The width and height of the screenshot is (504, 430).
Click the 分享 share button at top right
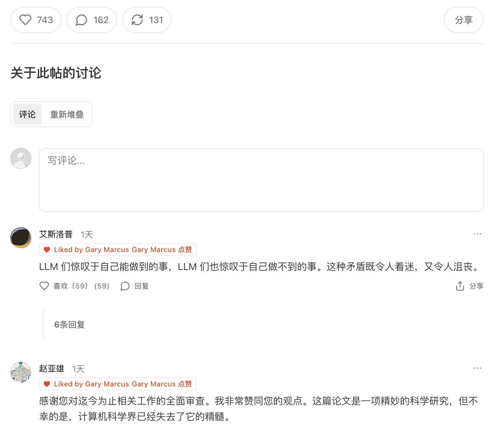pyautogui.click(x=463, y=20)
